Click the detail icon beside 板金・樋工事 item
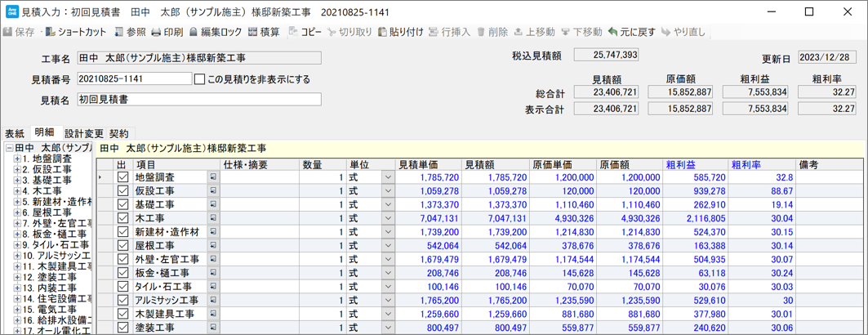868x335 pixels. 212,273
